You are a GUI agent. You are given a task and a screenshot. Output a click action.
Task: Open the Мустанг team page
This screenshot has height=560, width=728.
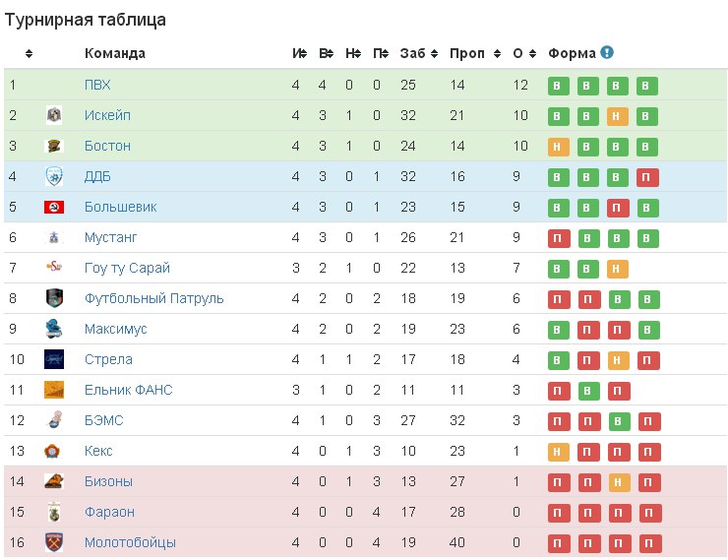(110, 237)
